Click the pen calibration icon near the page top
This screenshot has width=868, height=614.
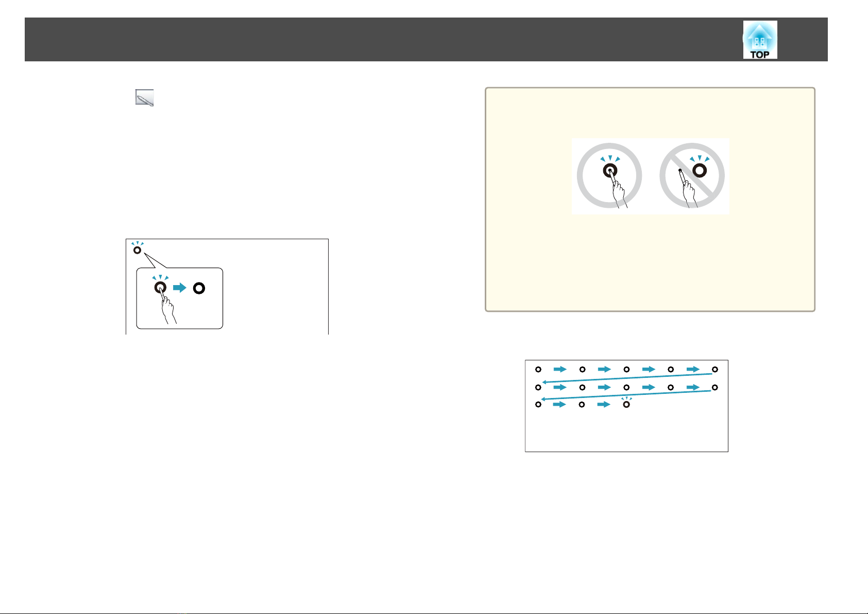(145, 98)
